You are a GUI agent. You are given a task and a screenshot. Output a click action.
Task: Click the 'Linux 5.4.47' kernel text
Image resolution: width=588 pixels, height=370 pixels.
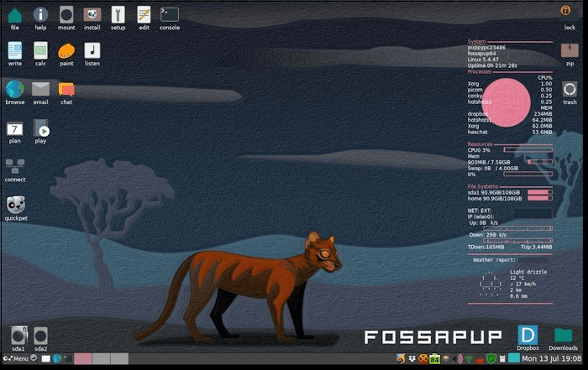pos(483,60)
